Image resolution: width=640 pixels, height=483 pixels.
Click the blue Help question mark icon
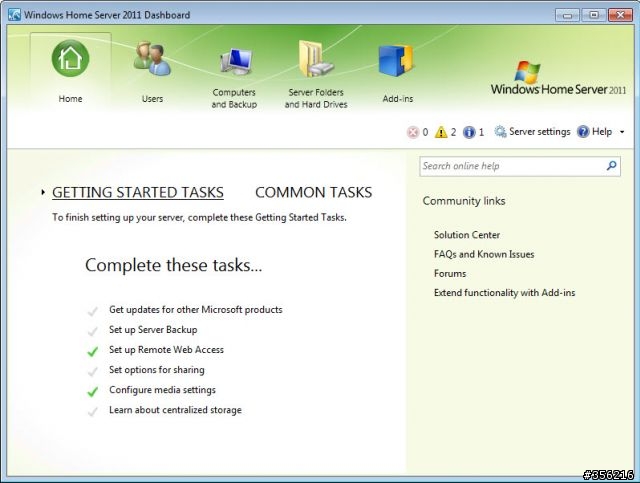[583, 131]
